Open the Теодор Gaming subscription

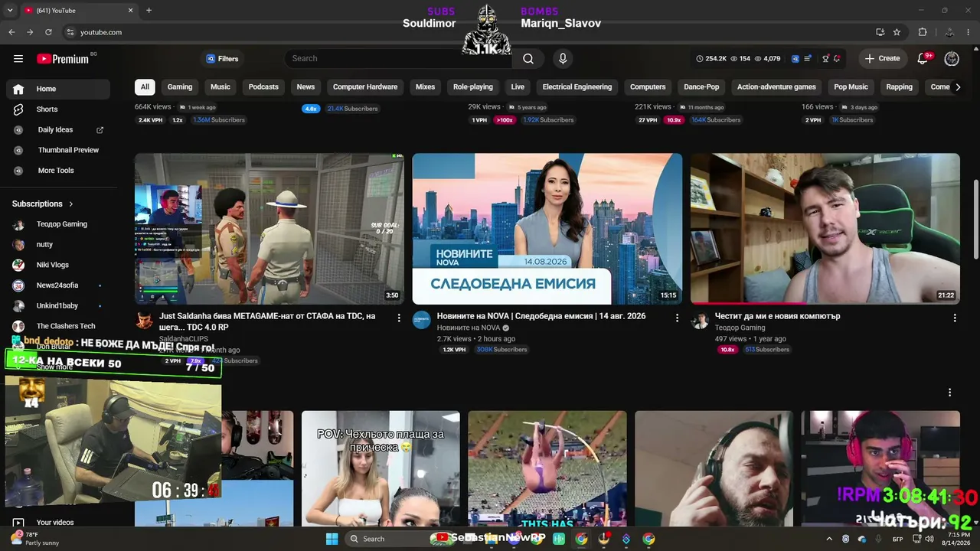[x=58, y=224]
